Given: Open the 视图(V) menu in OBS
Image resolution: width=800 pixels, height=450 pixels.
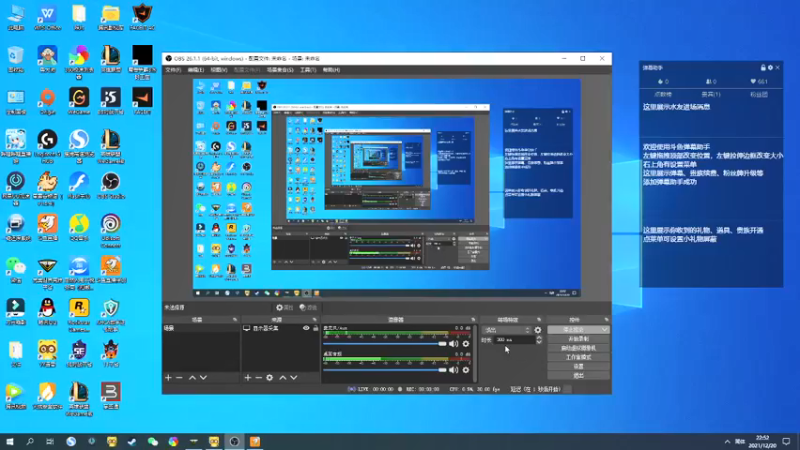Looking at the screenshot, I should tap(218, 70).
